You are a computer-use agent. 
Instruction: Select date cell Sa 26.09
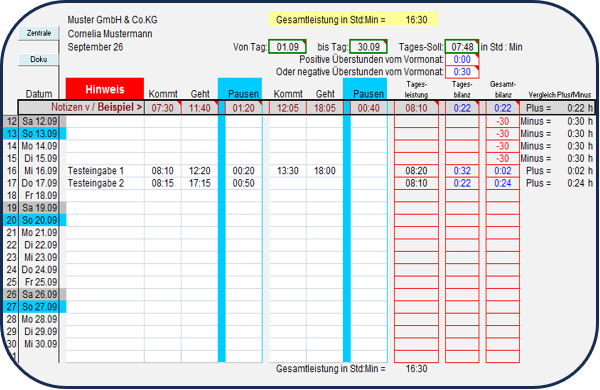[x=39, y=294]
